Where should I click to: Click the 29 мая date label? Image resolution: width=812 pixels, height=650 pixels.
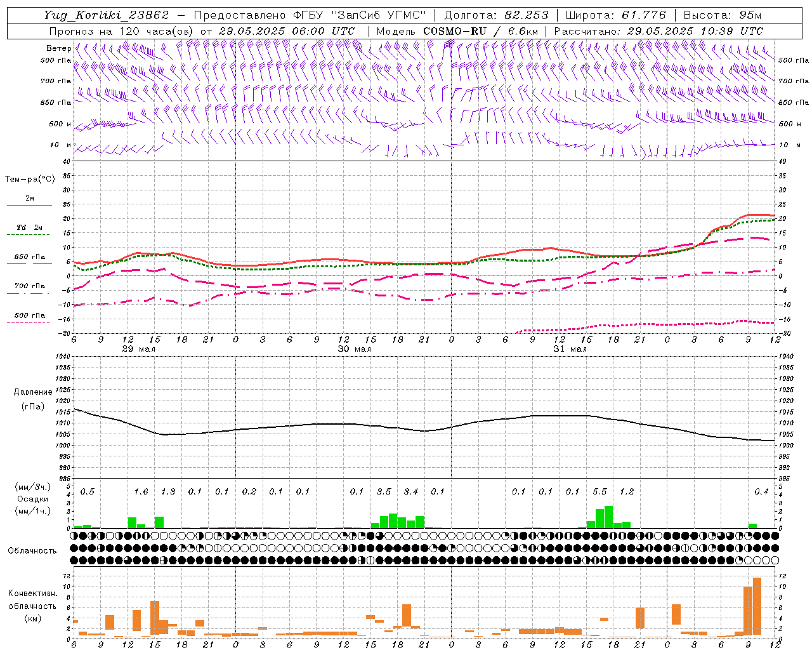(138, 349)
